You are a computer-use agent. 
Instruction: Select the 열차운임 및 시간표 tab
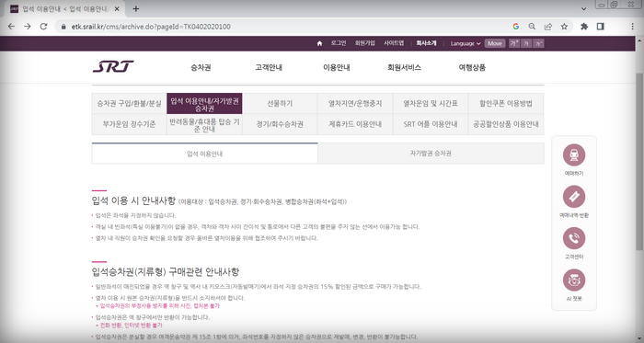431,103
